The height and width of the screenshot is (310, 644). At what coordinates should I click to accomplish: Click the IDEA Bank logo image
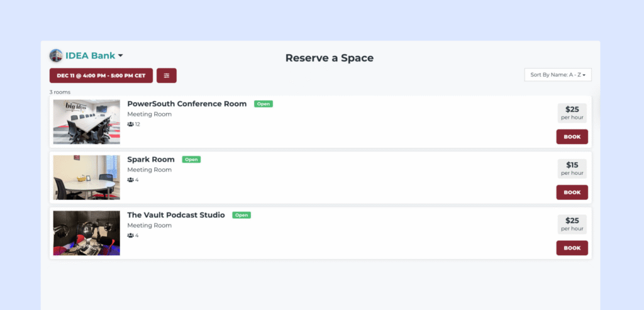tap(56, 55)
